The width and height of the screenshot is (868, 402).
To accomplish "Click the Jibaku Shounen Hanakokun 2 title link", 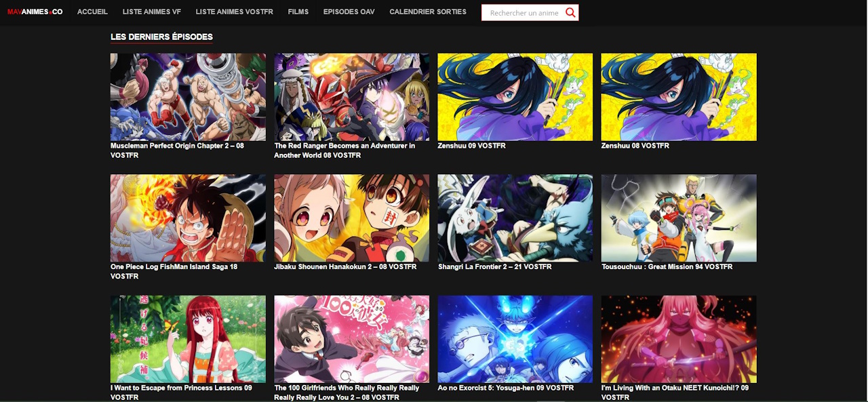I will [344, 267].
